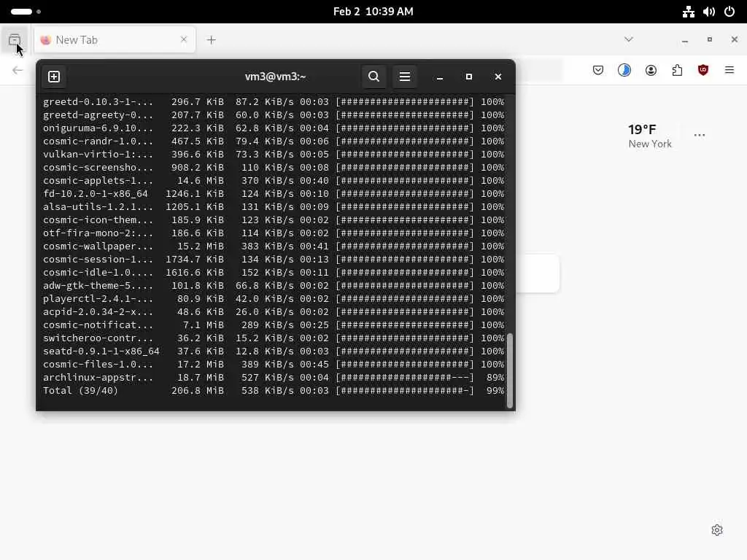
Task: Close the vm3@vm3 terminal window
Action: (x=498, y=77)
